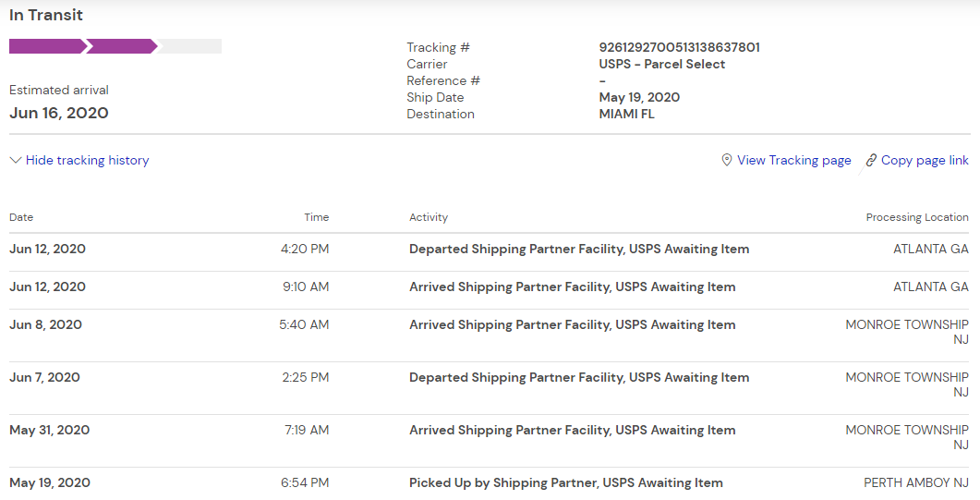
Task: Collapse tracking history using the chevron arrow
Action: click(x=16, y=161)
